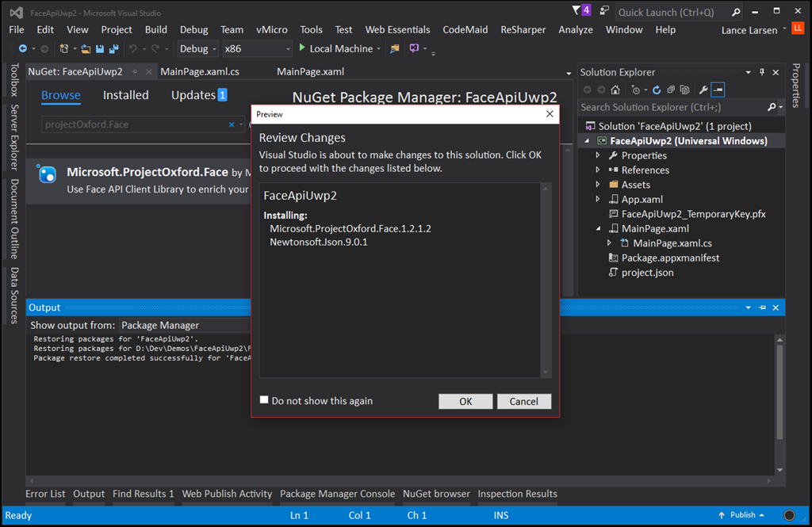The height and width of the screenshot is (527, 812).
Task: Clear the NuGet search box X
Action: tap(232, 124)
